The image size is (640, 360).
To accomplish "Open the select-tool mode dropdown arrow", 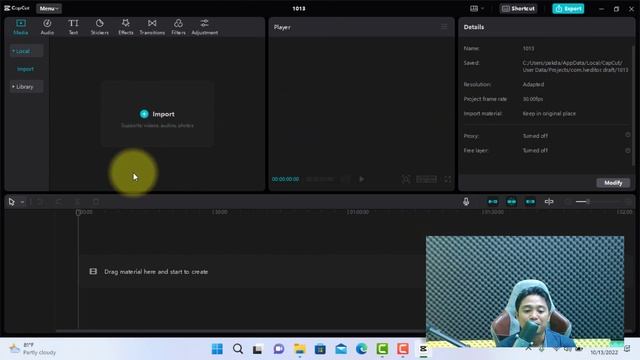I will (22, 202).
